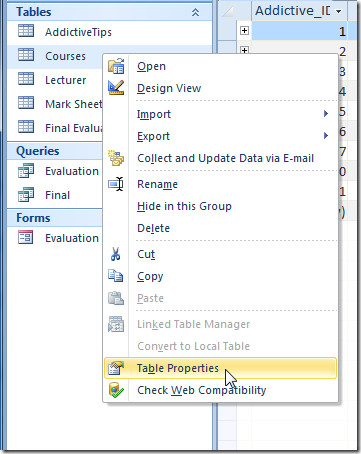
Task: Collapse the Tables group chevron
Action: coord(195,12)
